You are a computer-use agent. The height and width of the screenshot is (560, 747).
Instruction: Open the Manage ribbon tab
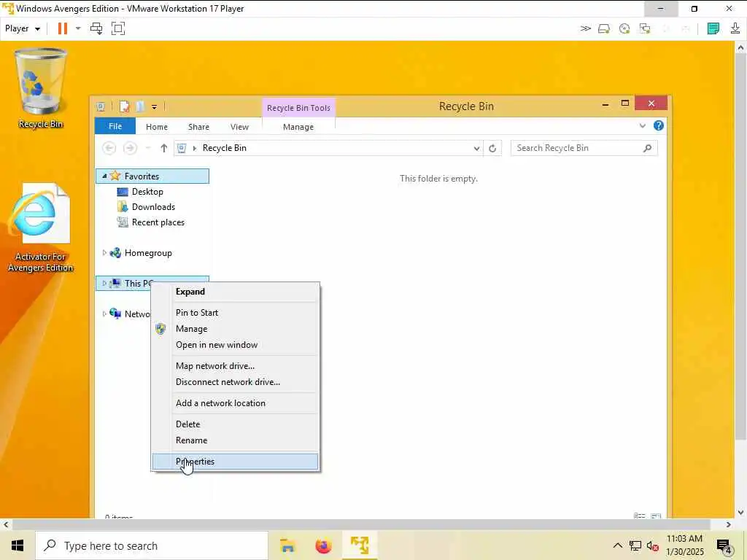[x=298, y=127]
